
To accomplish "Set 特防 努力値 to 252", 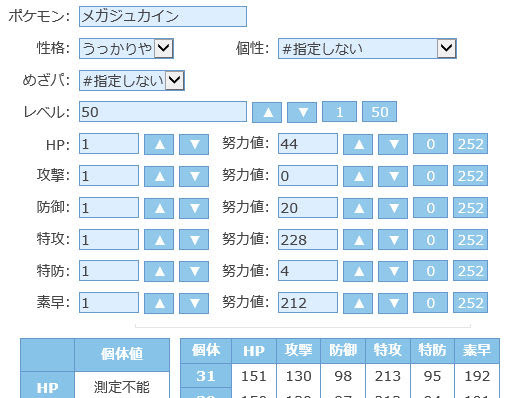I will 470,271.
